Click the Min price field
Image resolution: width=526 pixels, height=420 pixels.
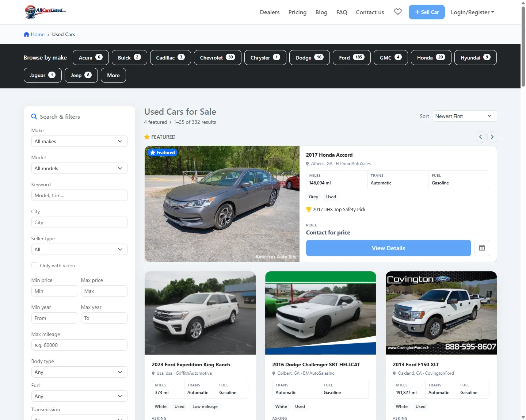tap(55, 291)
